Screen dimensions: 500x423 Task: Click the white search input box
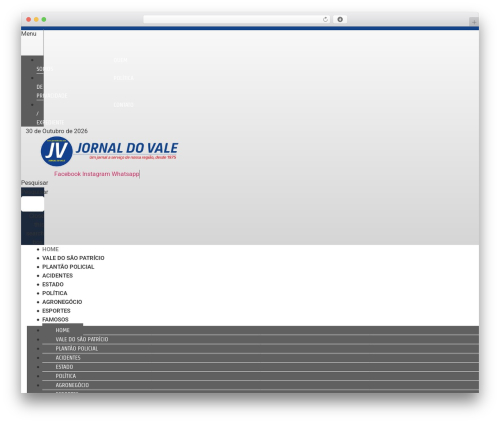[x=33, y=204]
